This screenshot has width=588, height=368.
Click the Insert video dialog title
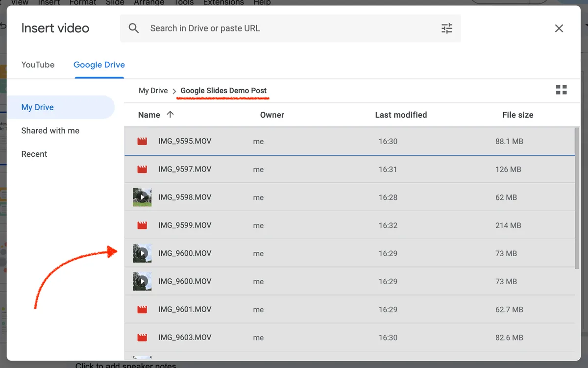pyautogui.click(x=55, y=28)
